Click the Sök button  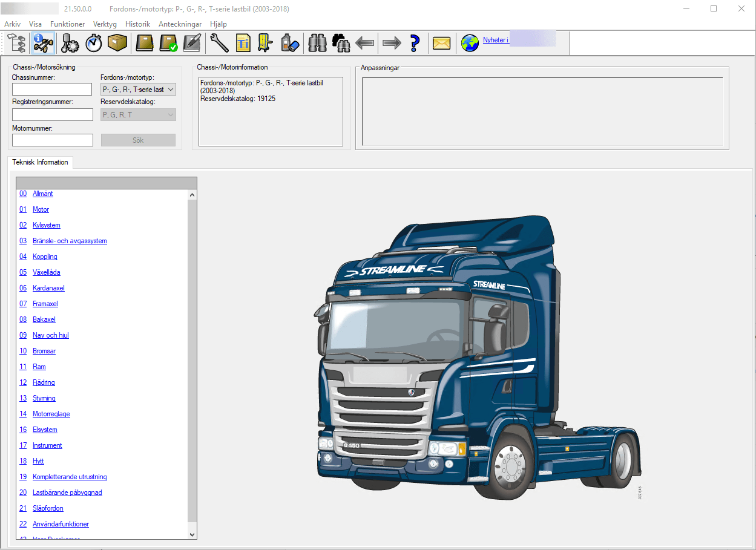[x=138, y=140]
